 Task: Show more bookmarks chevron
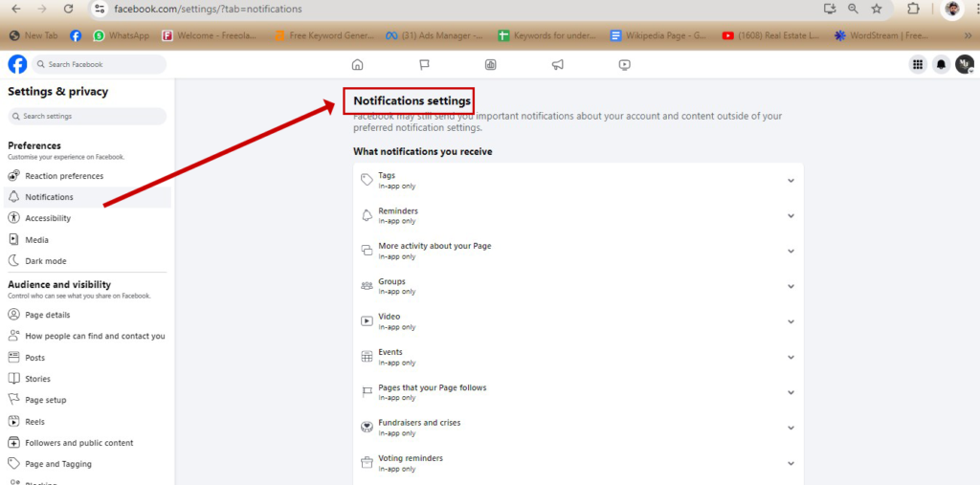[x=969, y=36]
